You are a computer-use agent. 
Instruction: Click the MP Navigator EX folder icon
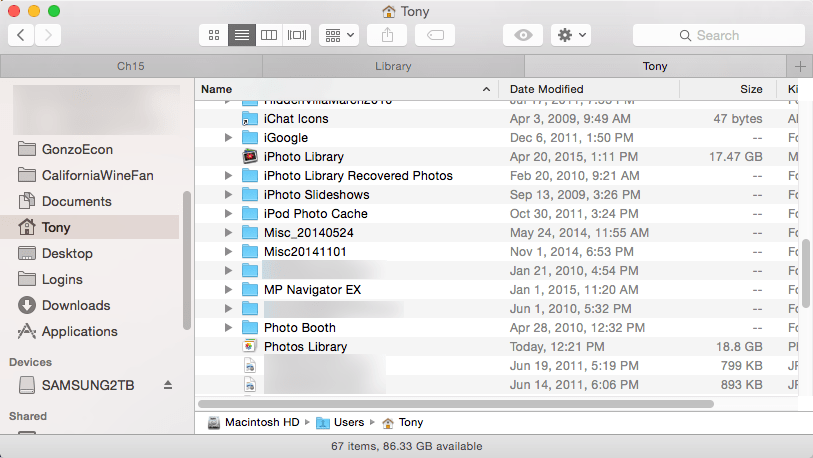point(250,289)
